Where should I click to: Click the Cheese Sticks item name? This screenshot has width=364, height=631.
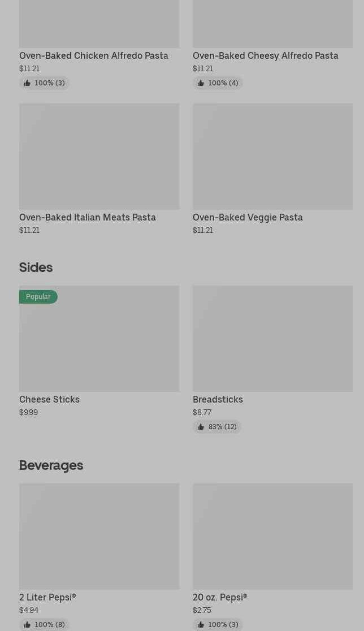(x=49, y=399)
